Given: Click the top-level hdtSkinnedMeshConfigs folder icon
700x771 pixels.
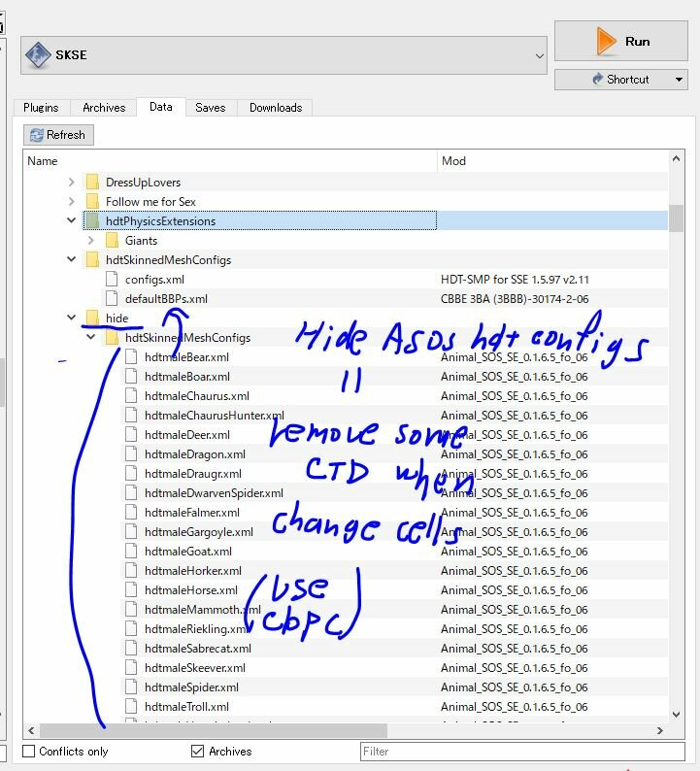Looking at the screenshot, I should pyautogui.click(x=92, y=259).
